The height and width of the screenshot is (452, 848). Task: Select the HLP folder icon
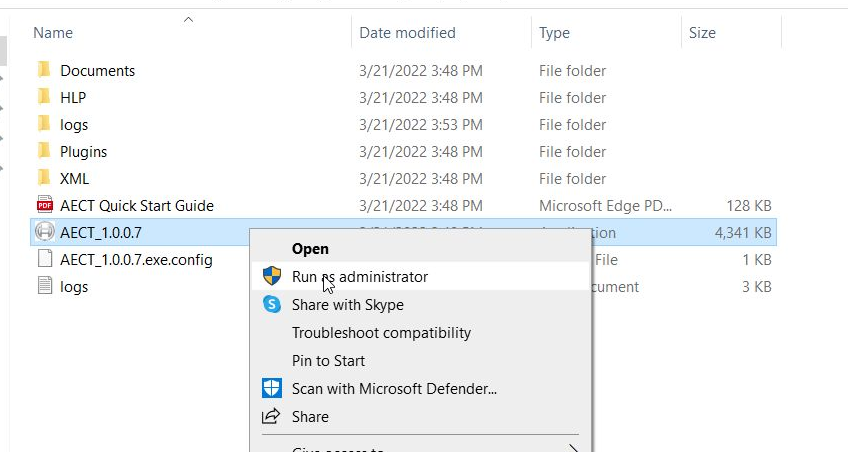(44, 97)
